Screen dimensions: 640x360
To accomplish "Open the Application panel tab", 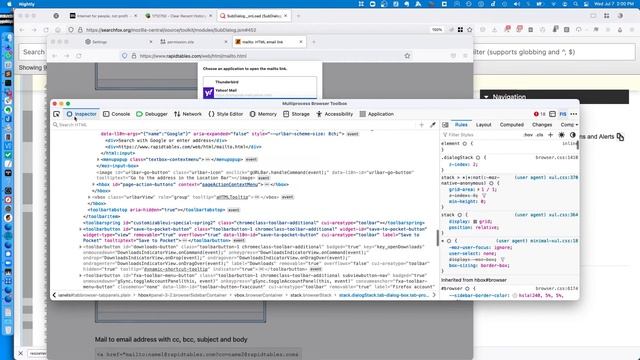I will click(377, 114).
